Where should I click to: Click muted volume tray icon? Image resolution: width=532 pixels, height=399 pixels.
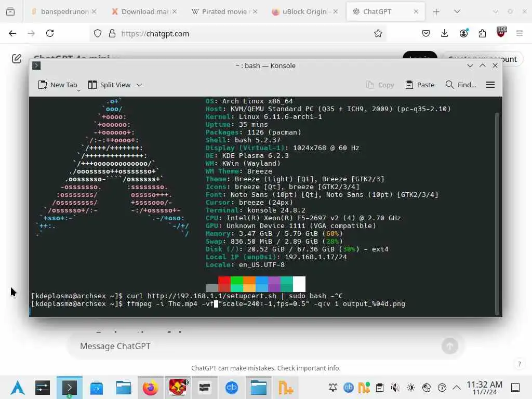pyautogui.click(x=395, y=388)
